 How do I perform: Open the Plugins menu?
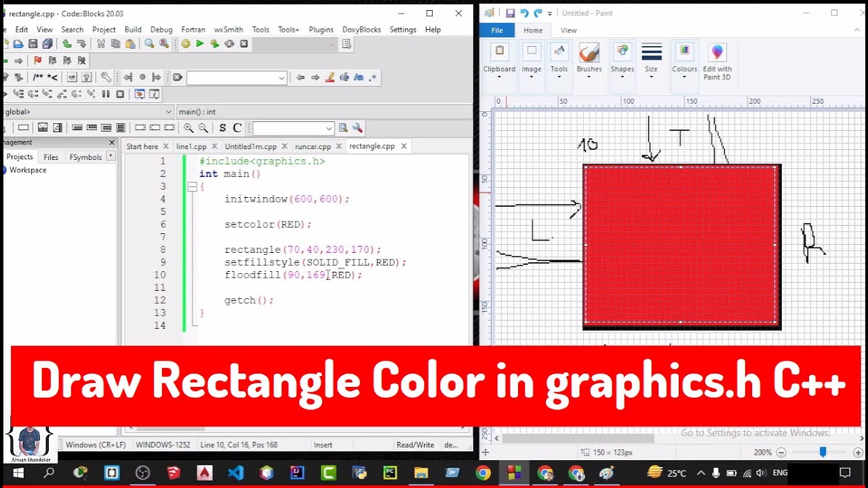tap(321, 29)
